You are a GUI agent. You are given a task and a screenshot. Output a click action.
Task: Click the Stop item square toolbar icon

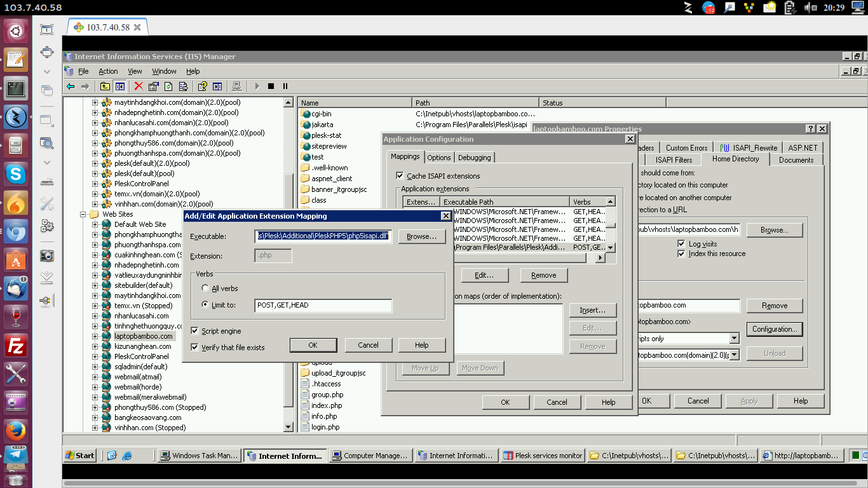point(271,86)
